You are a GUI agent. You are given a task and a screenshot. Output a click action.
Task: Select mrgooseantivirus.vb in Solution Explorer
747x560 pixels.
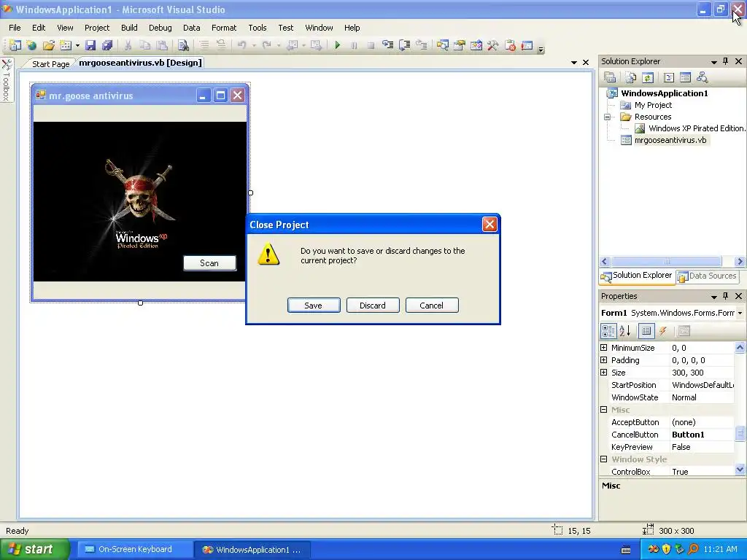[x=670, y=140]
